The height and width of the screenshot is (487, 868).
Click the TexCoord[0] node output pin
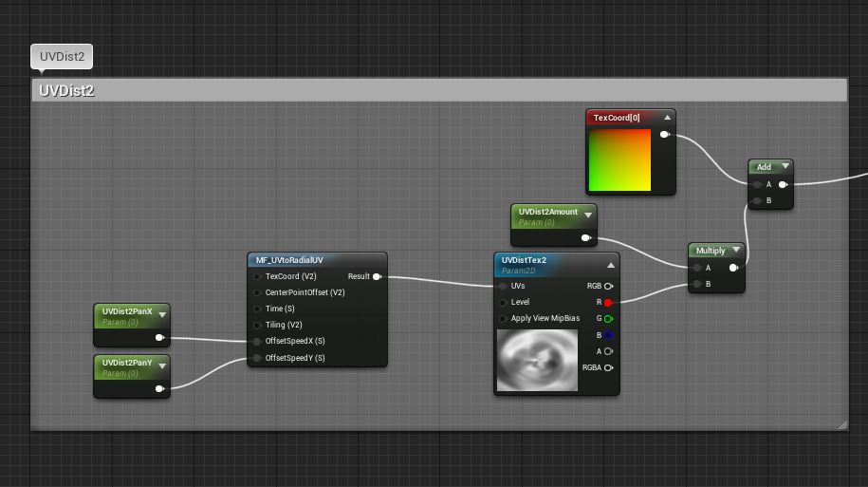[664, 135]
